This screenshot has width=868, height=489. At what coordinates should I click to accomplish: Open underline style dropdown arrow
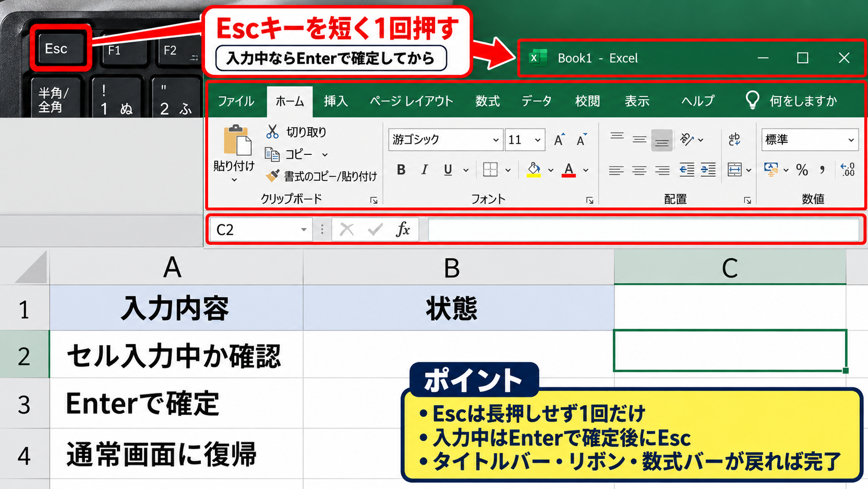(x=466, y=170)
